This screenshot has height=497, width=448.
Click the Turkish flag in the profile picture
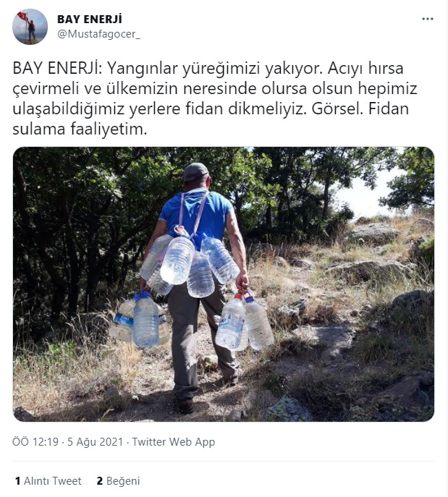(x=23, y=15)
